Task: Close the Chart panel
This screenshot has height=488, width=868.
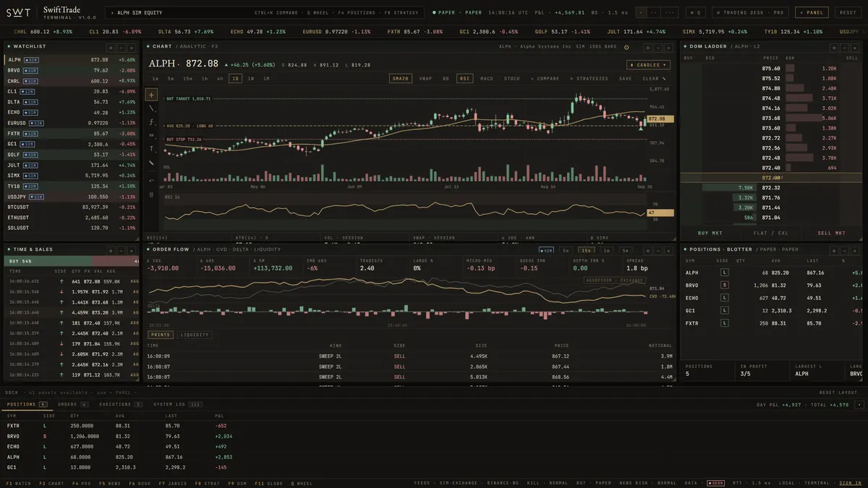Action: pos(670,46)
